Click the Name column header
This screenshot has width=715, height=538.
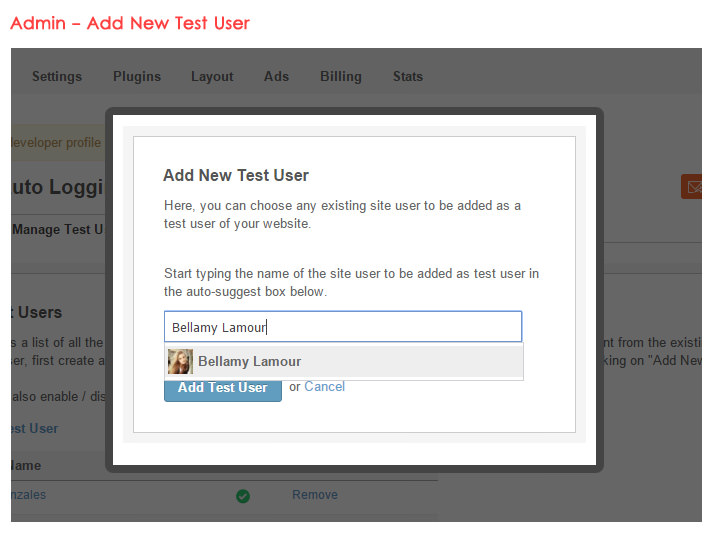click(x=26, y=465)
